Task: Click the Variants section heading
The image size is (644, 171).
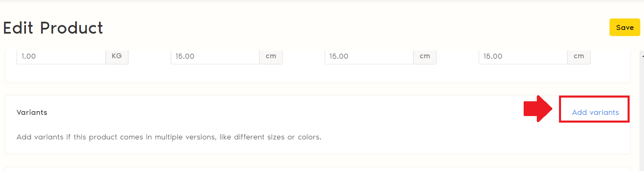Action: tap(32, 112)
